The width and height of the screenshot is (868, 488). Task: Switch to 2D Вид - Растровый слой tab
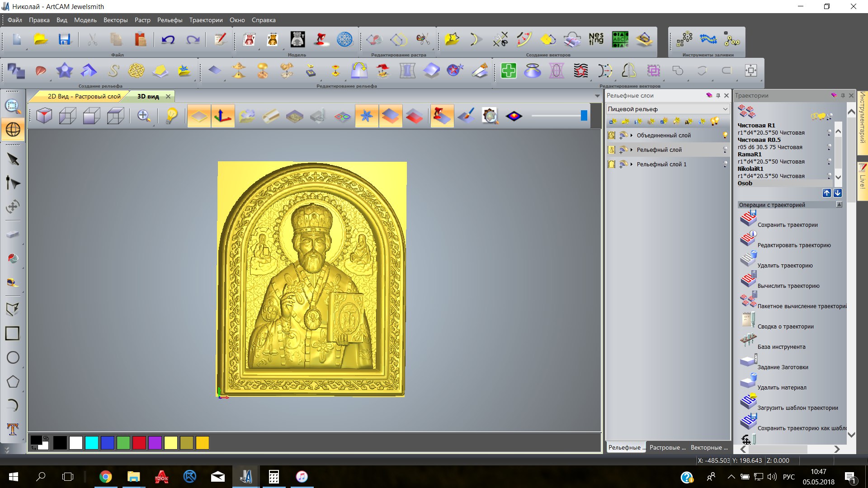click(84, 96)
